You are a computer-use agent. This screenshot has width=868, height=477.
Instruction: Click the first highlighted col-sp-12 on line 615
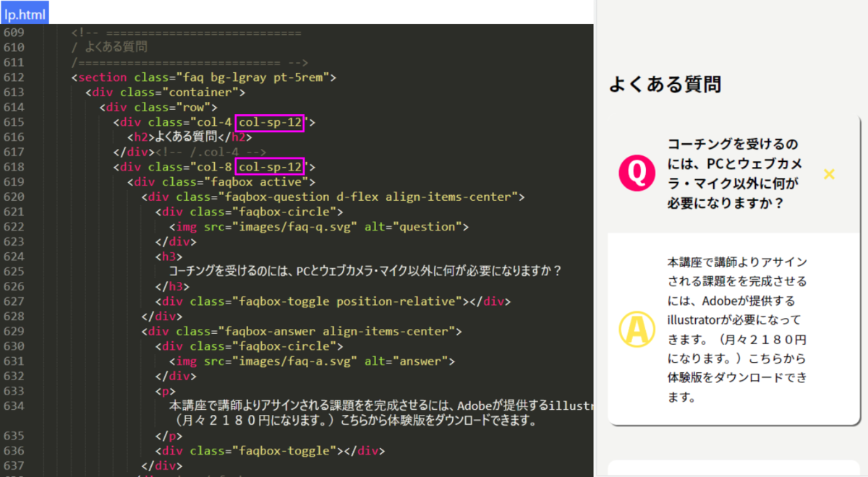click(x=271, y=123)
